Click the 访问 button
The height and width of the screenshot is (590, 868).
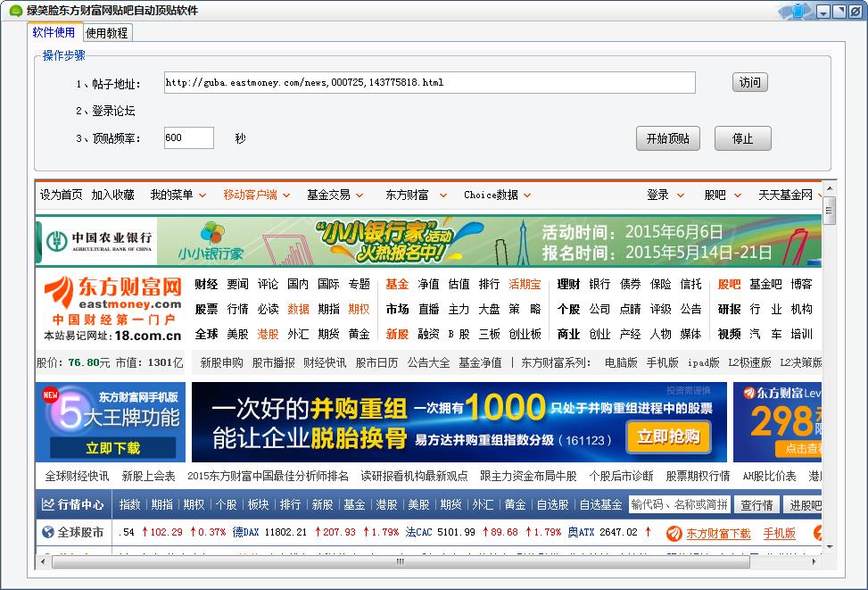pos(749,83)
